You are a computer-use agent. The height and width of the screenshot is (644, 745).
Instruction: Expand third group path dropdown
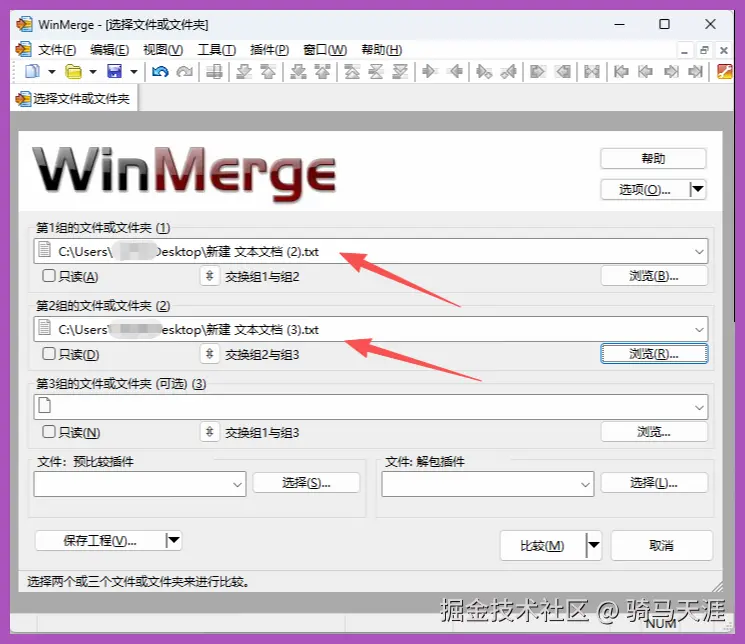point(699,407)
